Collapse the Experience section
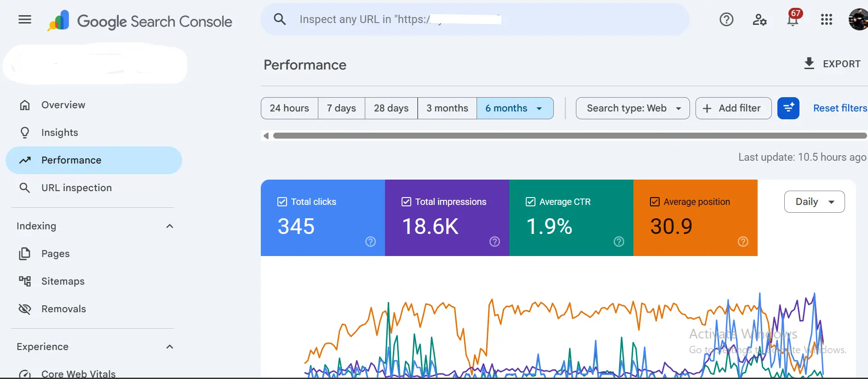 170,347
